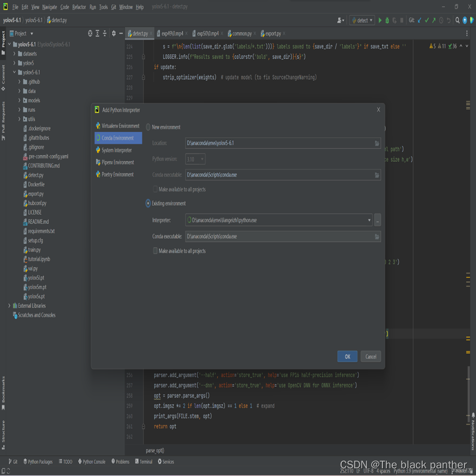Image resolution: width=476 pixels, height=476 pixels.
Task: Open the Refactor menu
Action: point(79,7)
